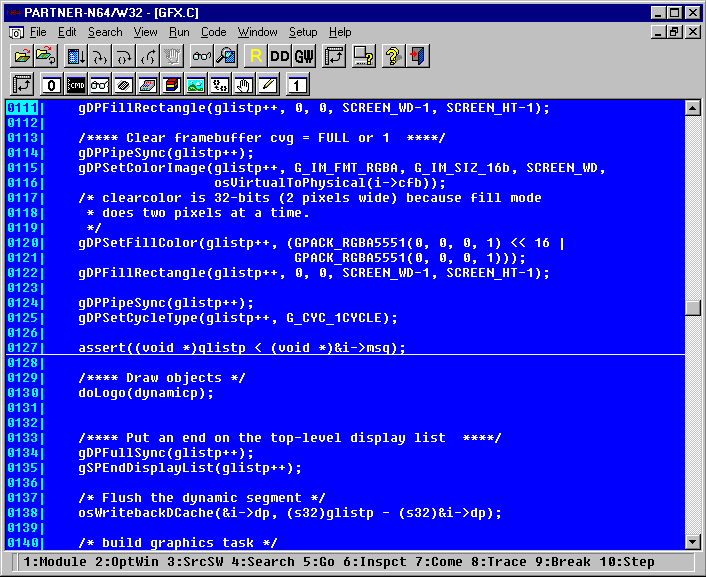Open the Search menu
This screenshot has width=706, height=577.
coord(105,32)
